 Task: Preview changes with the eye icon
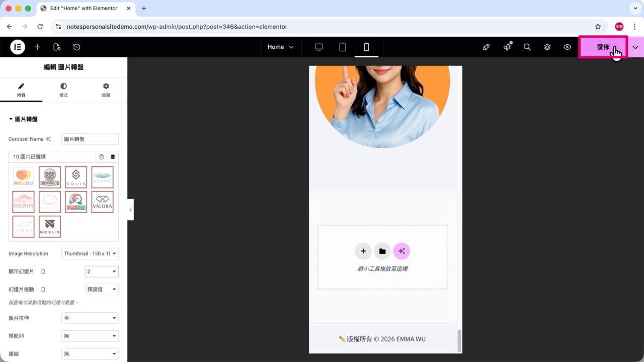[568, 47]
